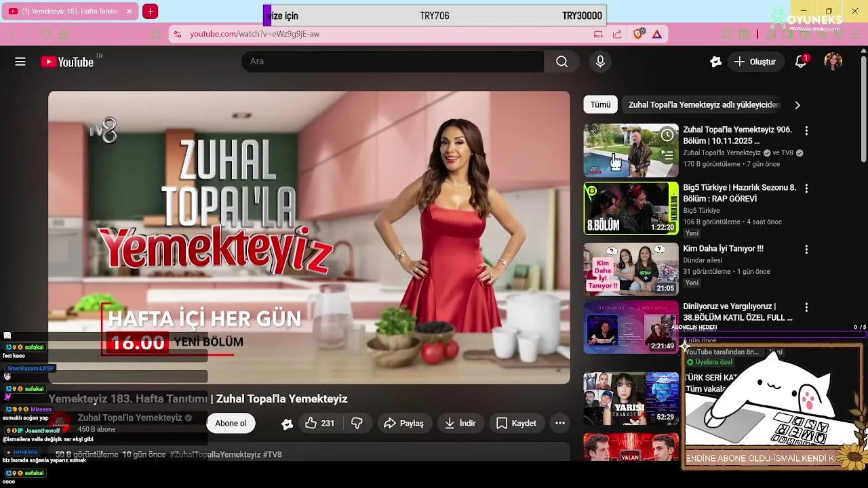Open a new browser tab with plus

[151, 11]
